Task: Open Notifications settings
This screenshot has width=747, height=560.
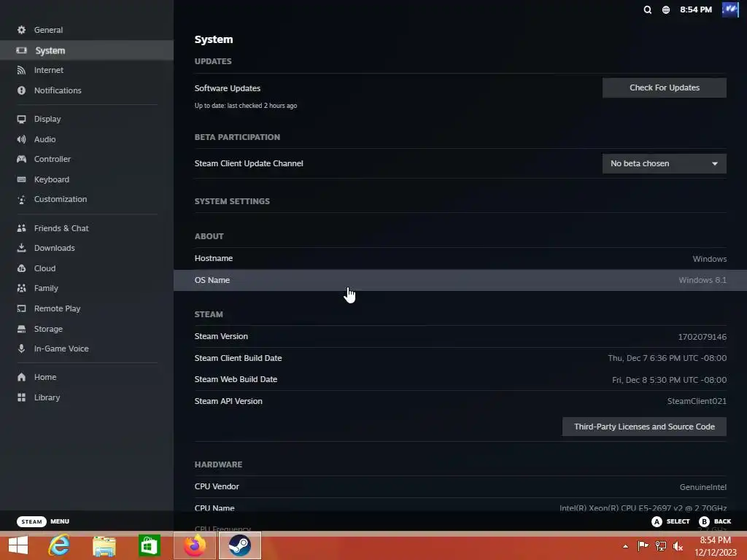Action: click(x=87, y=90)
